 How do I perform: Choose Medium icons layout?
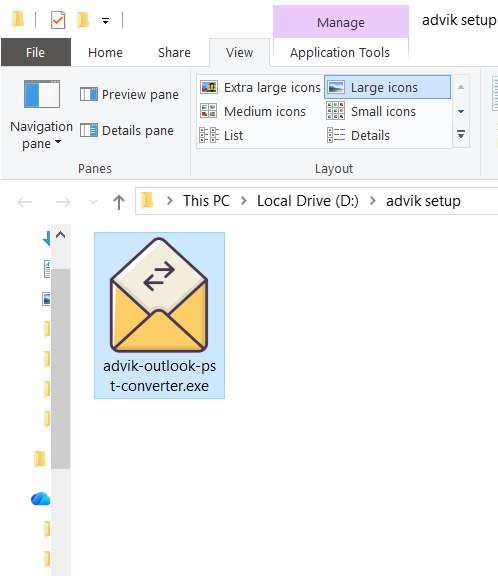click(x=253, y=111)
